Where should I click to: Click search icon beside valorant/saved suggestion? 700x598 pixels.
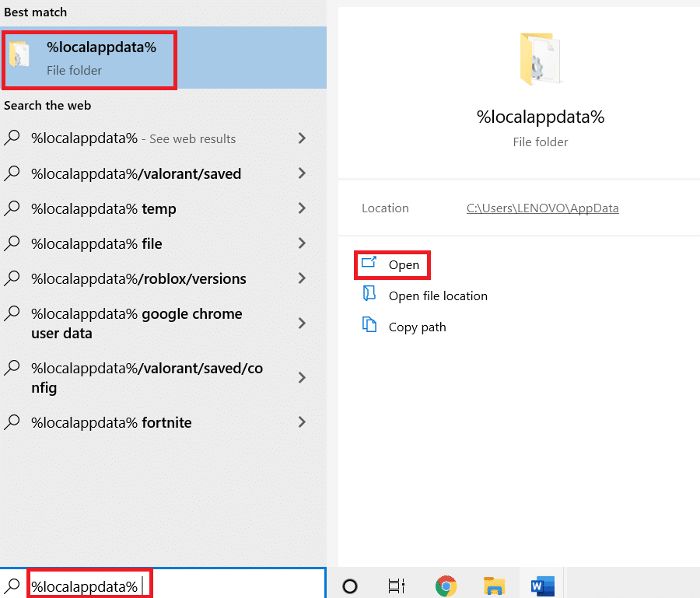(12, 173)
